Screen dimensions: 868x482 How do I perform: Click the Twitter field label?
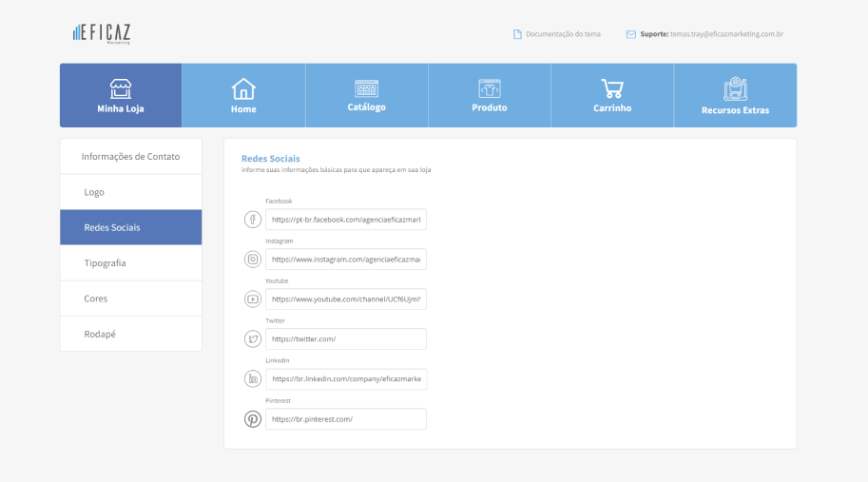275,321
